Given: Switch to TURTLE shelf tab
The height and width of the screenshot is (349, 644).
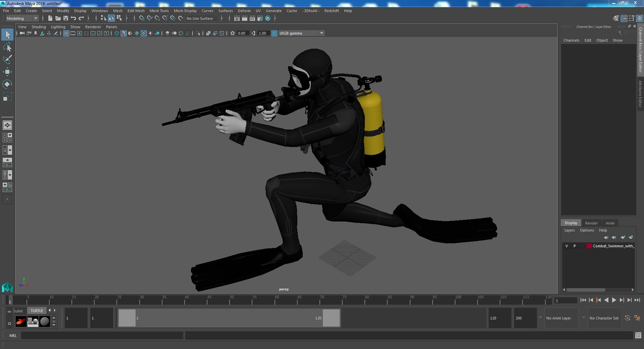Looking at the screenshot, I should point(37,311).
